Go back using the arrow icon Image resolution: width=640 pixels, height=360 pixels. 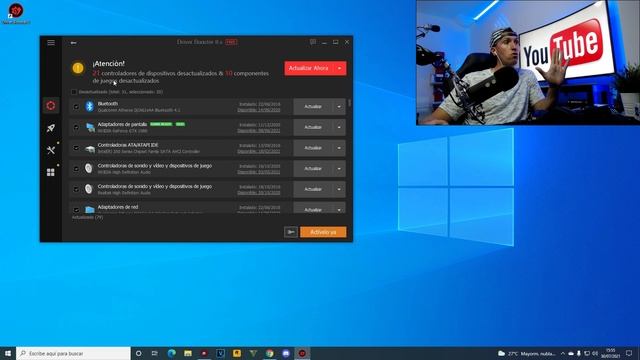point(73,42)
